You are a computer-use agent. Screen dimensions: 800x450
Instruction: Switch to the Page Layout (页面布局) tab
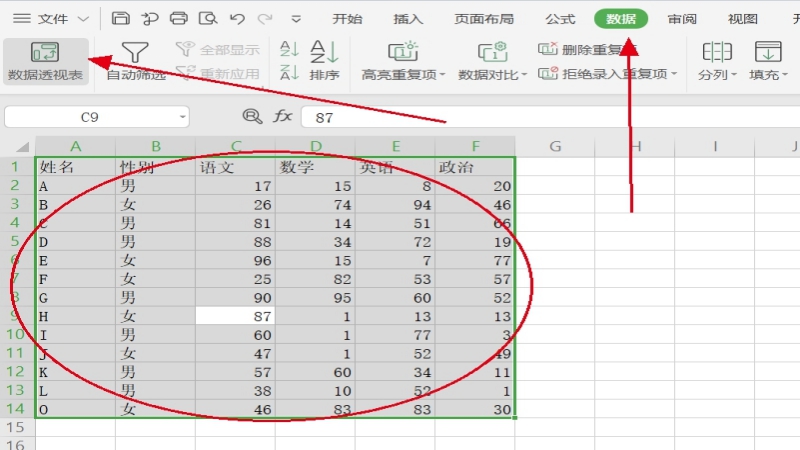pos(484,18)
